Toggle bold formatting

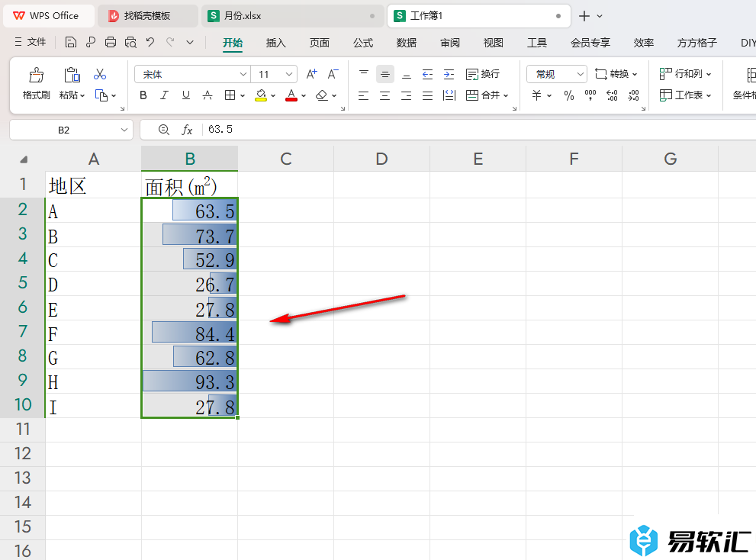click(x=143, y=95)
